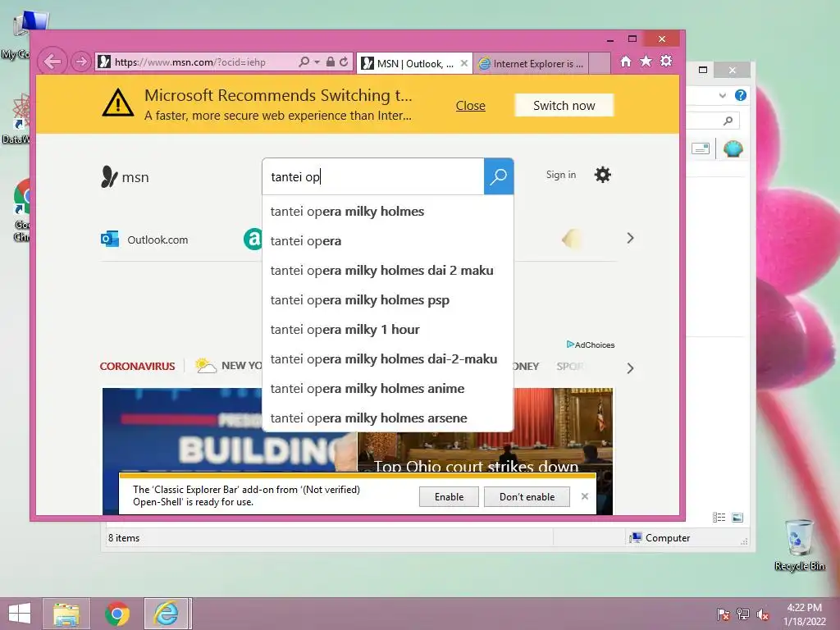
Task: Click the yellow warning triangle icon
Action: pos(118,103)
